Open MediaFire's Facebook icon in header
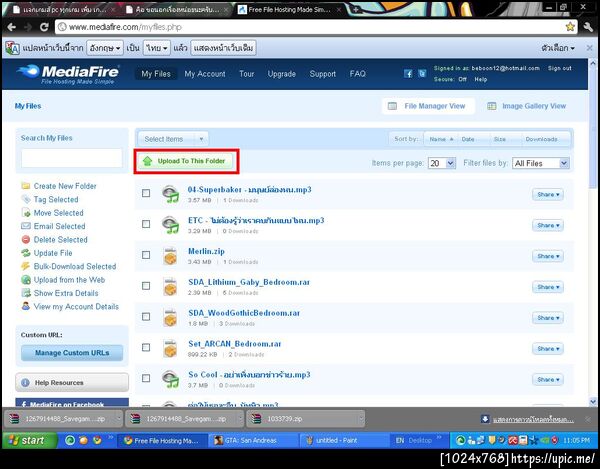 click(x=408, y=73)
